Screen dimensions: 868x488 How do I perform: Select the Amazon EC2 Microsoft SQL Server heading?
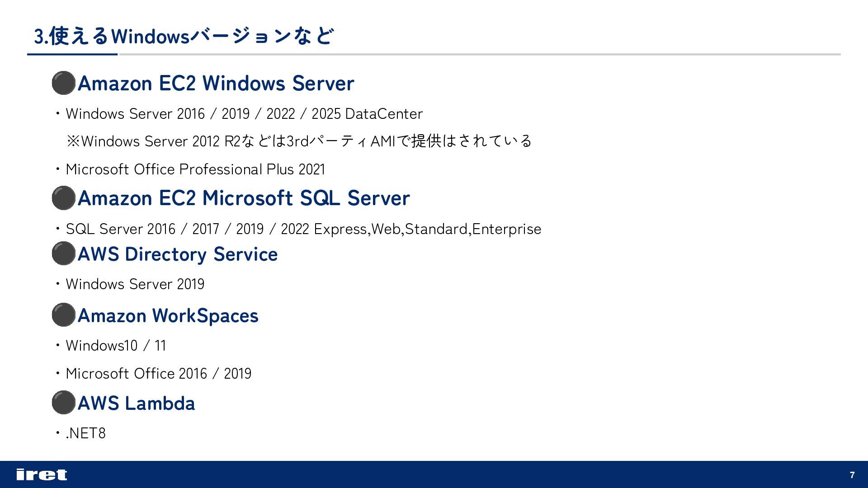point(244,198)
